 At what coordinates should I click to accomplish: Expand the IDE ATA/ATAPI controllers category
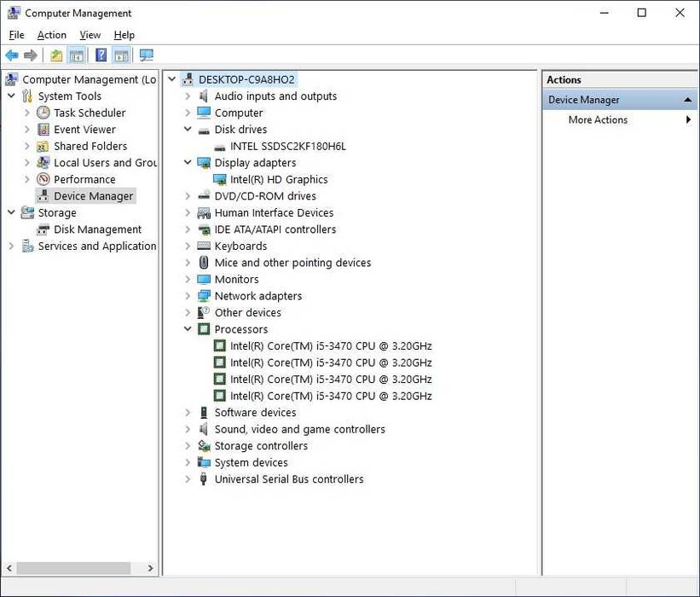188,229
